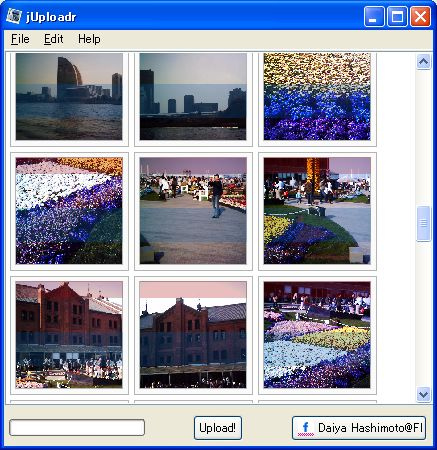The height and width of the screenshot is (450, 437).
Task: Open the Help menu
Action: coord(89,39)
